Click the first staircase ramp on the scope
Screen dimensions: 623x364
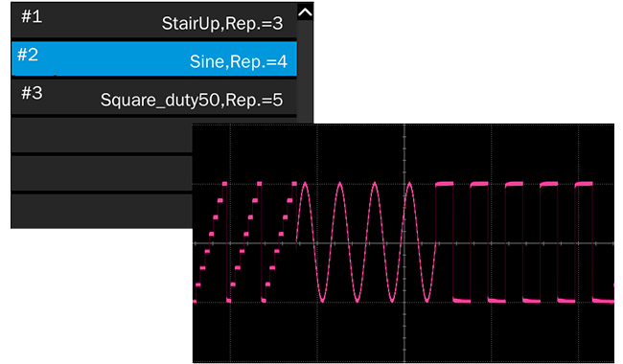210,242
